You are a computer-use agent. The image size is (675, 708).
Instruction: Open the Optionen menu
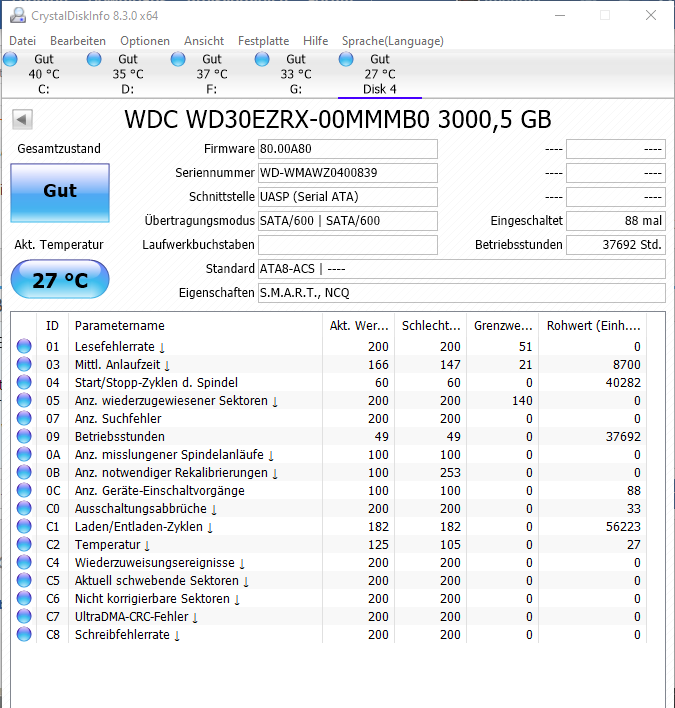point(145,41)
